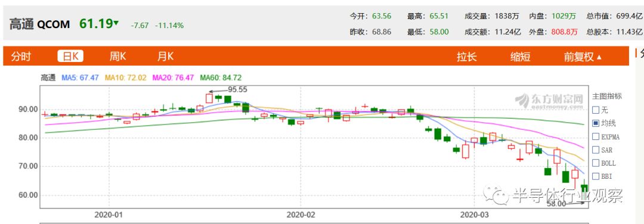Screen dimensions: 644x224
Task: Switch to the 分时 chart tab
Action: [x=21, y=57]
